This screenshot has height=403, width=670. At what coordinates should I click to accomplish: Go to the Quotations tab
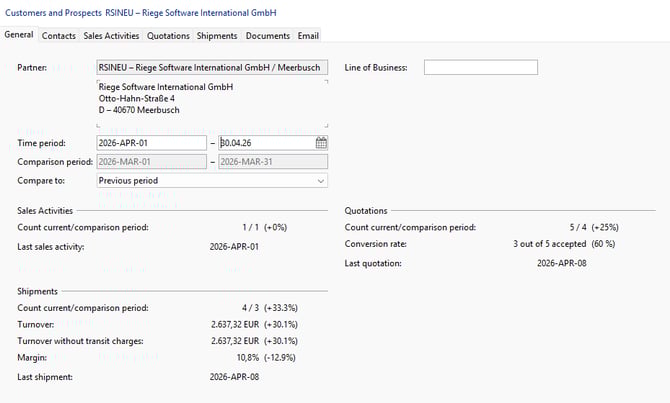click(x=168, y=36)
